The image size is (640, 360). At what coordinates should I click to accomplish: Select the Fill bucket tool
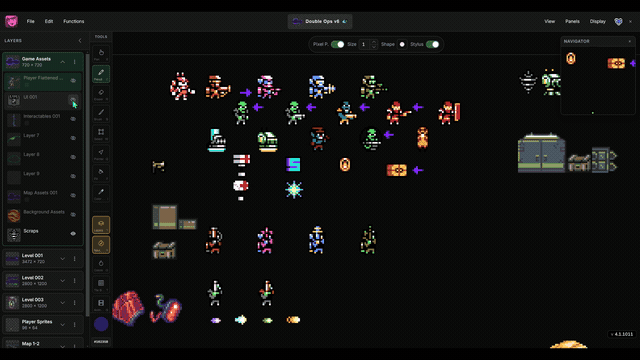click(101, 173)
